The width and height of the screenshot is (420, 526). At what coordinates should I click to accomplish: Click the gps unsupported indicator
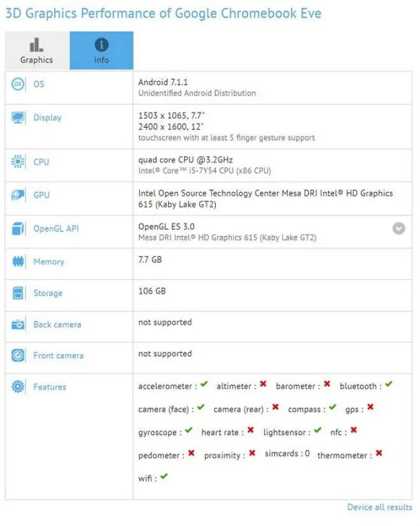point(369,408)
